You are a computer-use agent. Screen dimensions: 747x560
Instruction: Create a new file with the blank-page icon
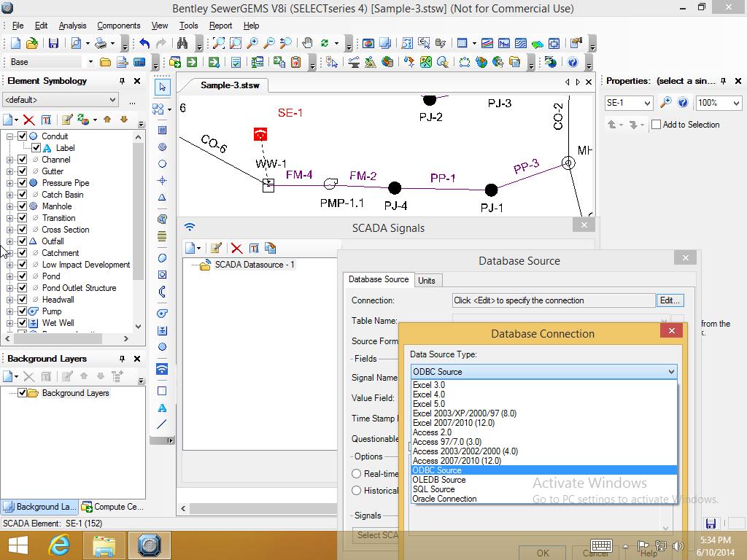(x=16, y=43)
